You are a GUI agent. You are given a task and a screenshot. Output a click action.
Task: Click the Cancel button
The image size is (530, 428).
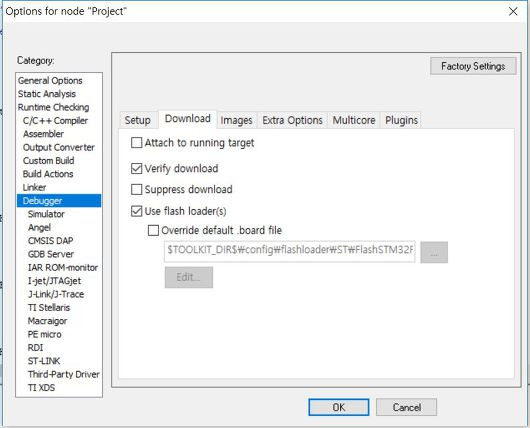(406, 407)
